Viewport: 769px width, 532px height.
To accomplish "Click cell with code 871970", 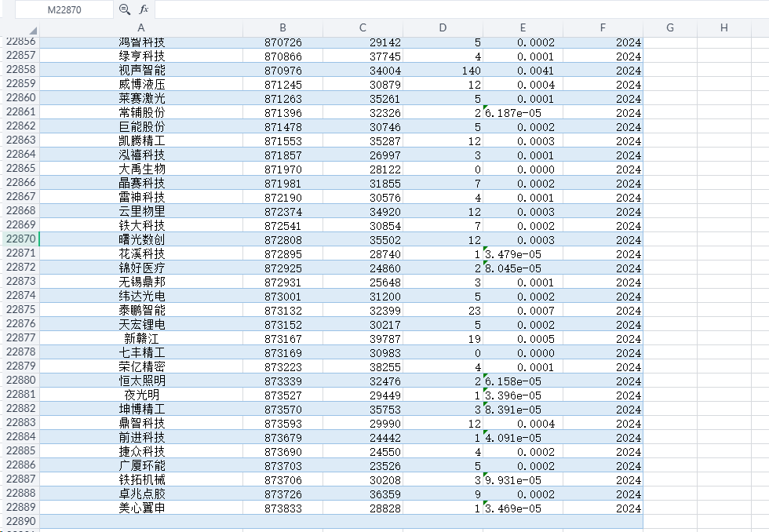I will coord(283,169).
